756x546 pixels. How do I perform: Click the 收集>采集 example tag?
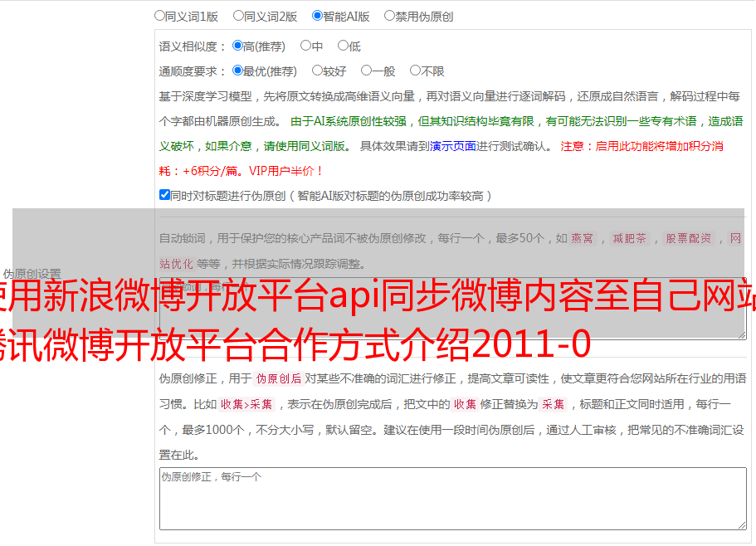pyautogui.click(x=246, y=404)
